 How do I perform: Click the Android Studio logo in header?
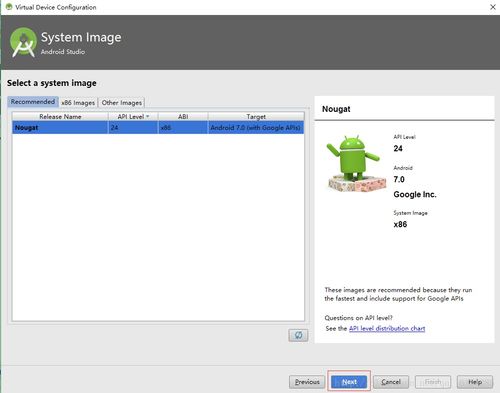tap(23, 42)
